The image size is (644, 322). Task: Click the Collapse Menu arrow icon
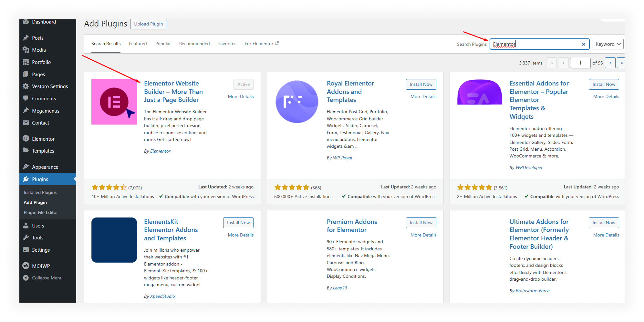pos(26,278)
